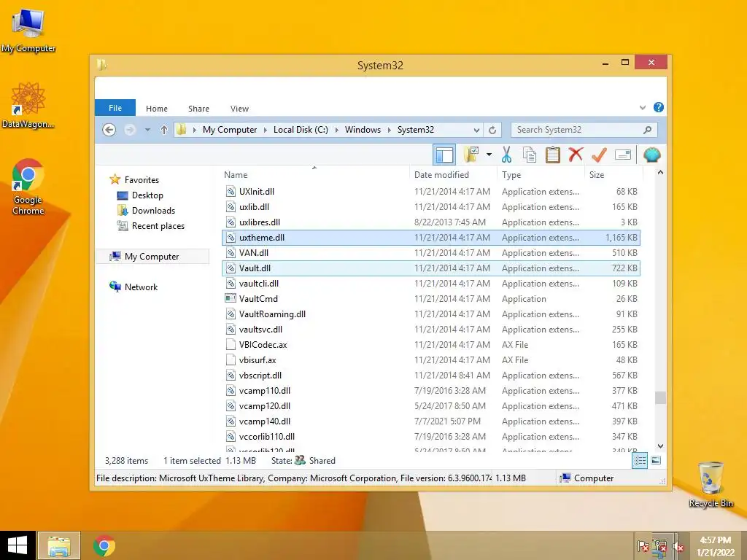Screen dimensions: 747x560
Task: Expand the ribbon with the chevron
Action: pyautogui.click(x=643, y=108)
